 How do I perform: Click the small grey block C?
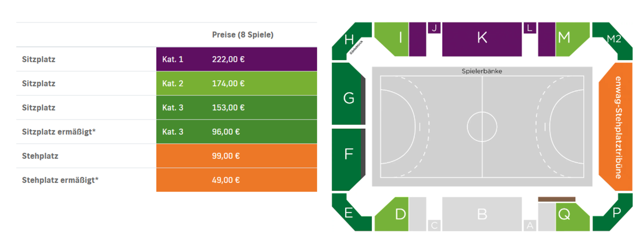click(434, 226)
